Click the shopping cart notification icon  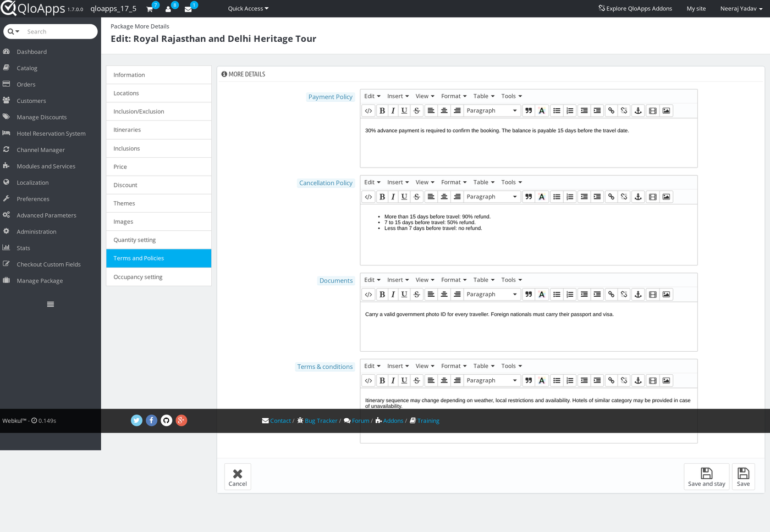[150, 9]
